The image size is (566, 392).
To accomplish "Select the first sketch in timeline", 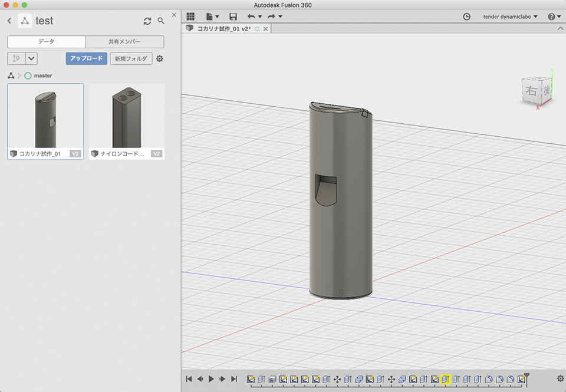I will coord(251,379).
